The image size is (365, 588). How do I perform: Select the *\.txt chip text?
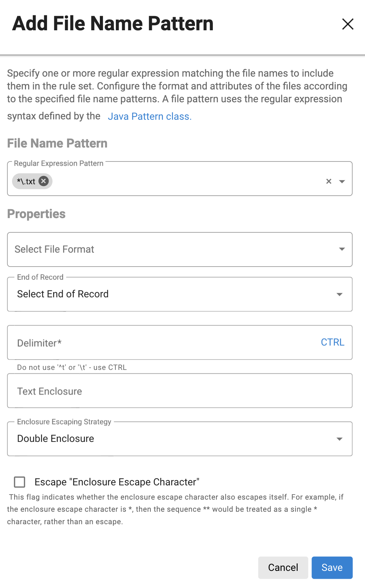[x=26, y=181]
